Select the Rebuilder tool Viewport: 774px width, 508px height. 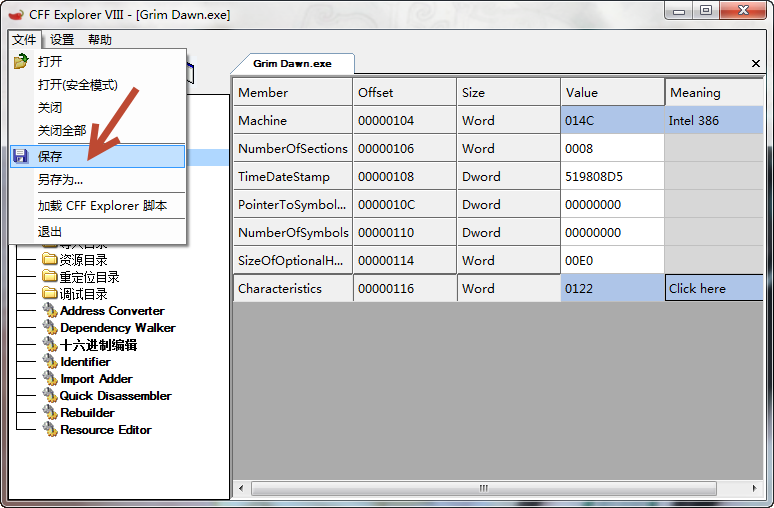pyautogui.click(x=87, y=413)
